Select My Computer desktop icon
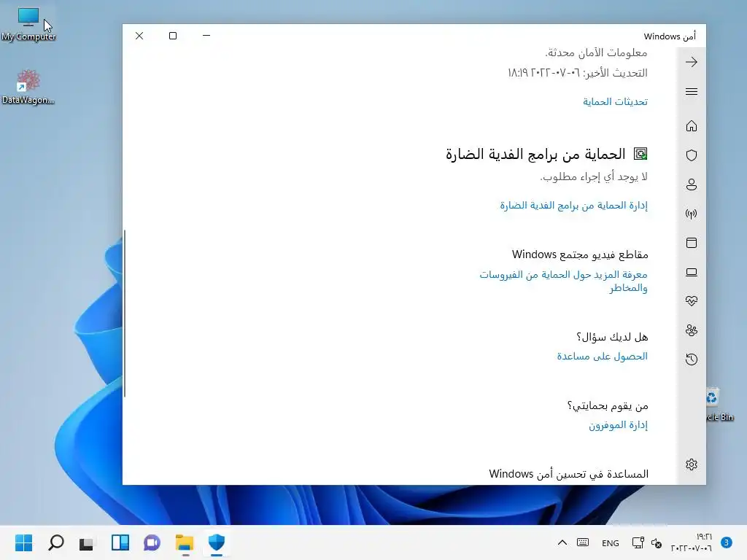Viewport: 747px width, 560px height. [x=28, y=24]
